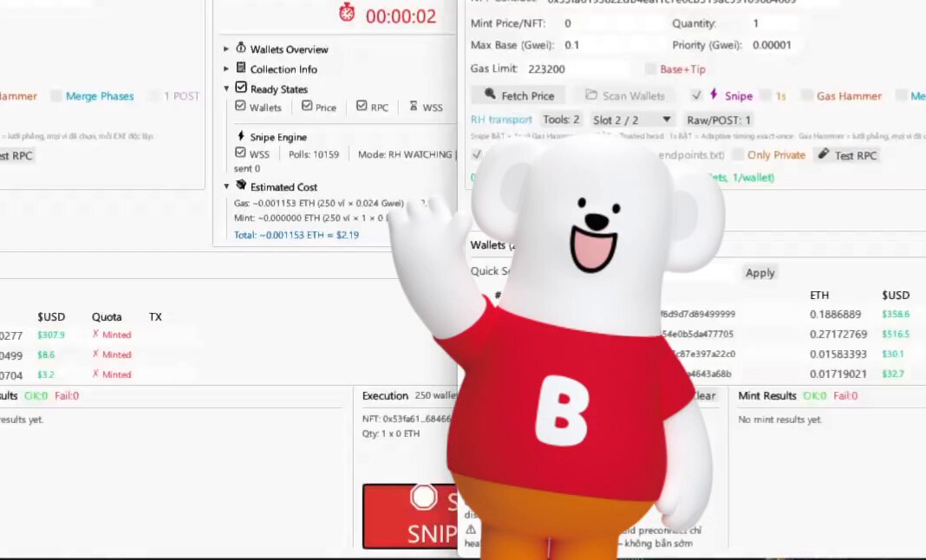The width and height of the screenshot is (926, 560).
Task: Enable the 1s checkbox
Action: click(766, 94)
